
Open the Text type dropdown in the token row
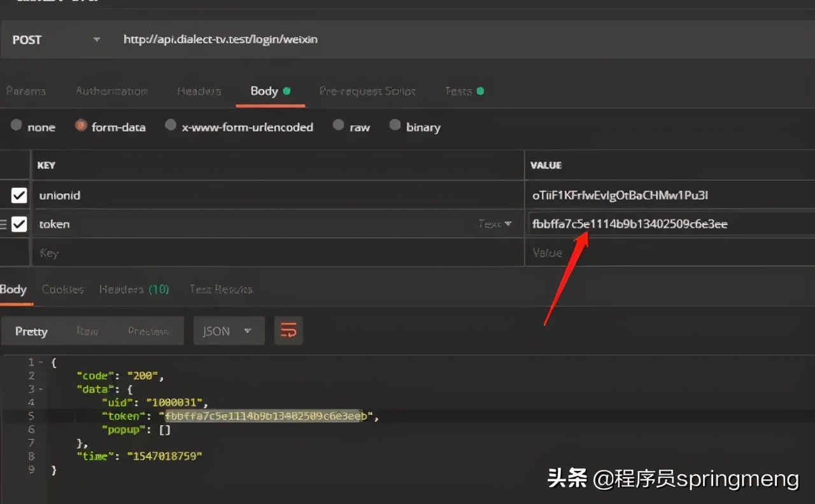pos(495,224)
